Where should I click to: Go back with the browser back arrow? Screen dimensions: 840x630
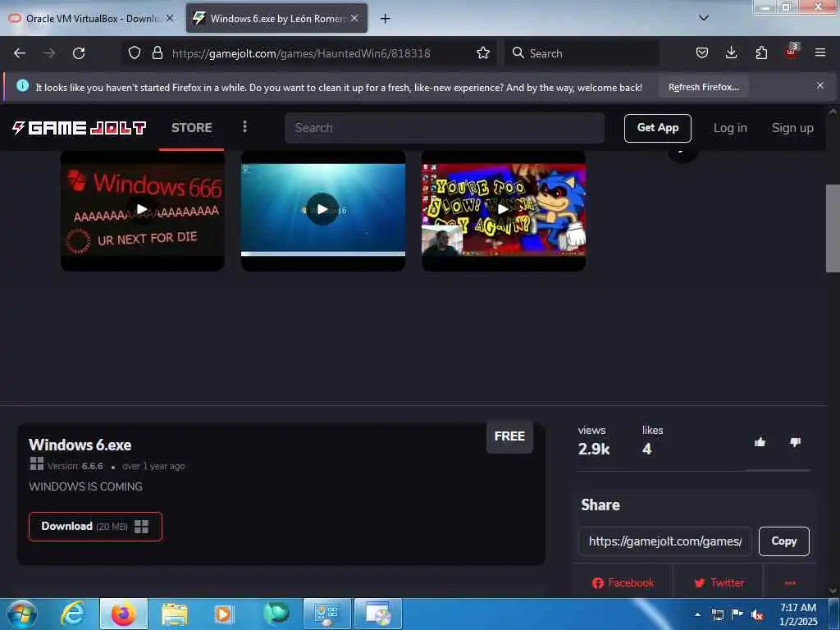(20, 53)
